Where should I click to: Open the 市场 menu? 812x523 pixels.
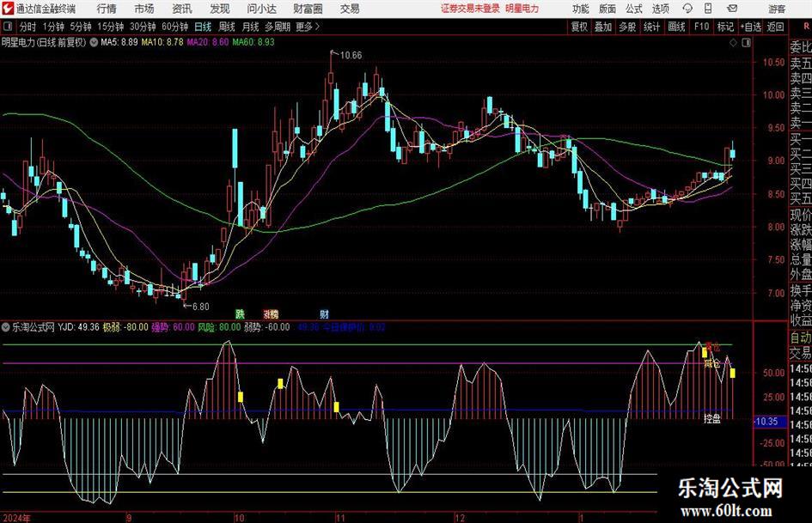pos(144,9)
